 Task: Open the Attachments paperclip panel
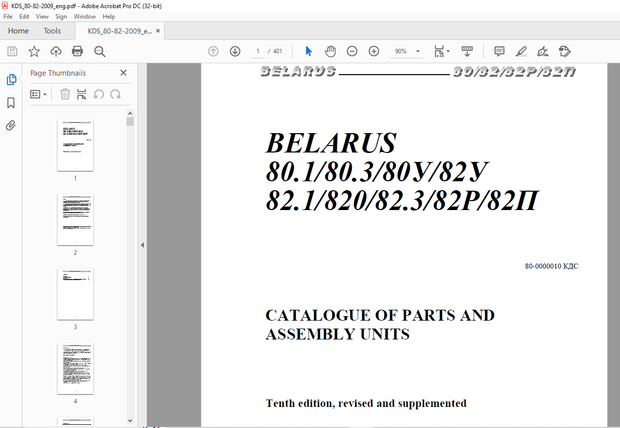11,126
